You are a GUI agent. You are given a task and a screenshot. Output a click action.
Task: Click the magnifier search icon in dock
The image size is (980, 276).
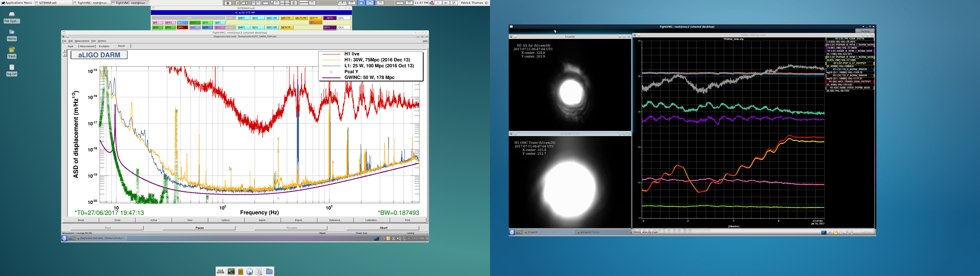point(259,271)
